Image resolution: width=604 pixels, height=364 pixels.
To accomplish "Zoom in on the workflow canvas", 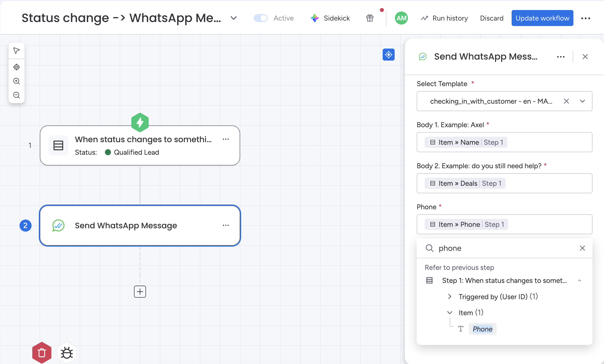I will pyautogui.click(x=17, y=81).
